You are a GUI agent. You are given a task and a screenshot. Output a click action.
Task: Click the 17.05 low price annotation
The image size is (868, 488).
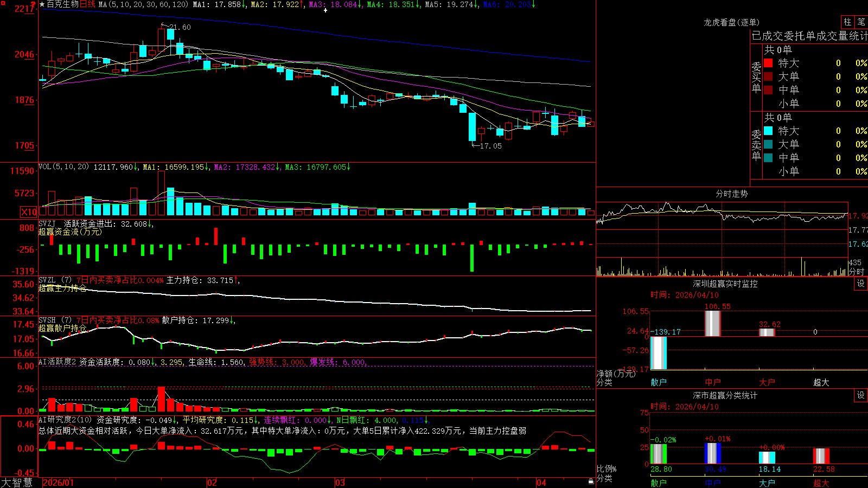(x=491, y=146)
